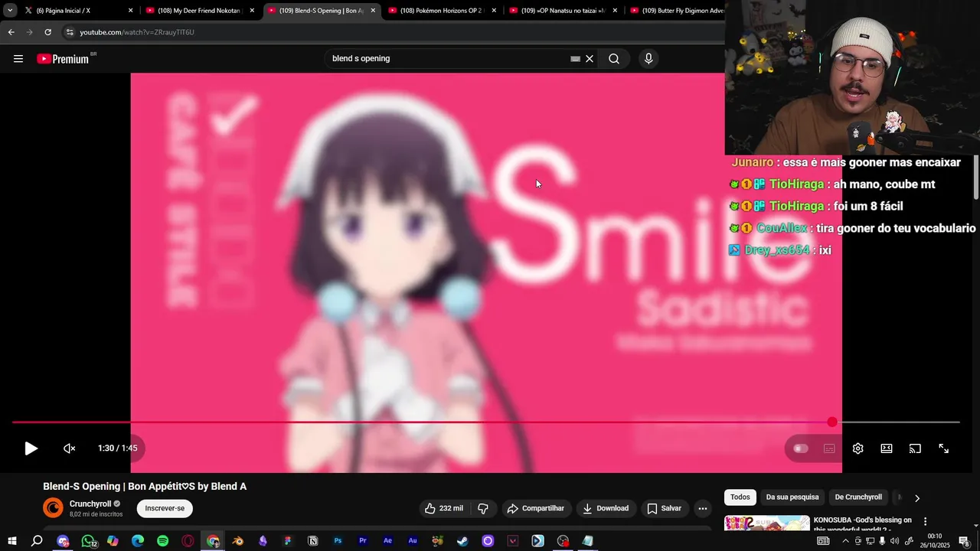This screenshot has height=551, width=980.
Task: Open the browser tab list dropdown
Action: point(10,11)
